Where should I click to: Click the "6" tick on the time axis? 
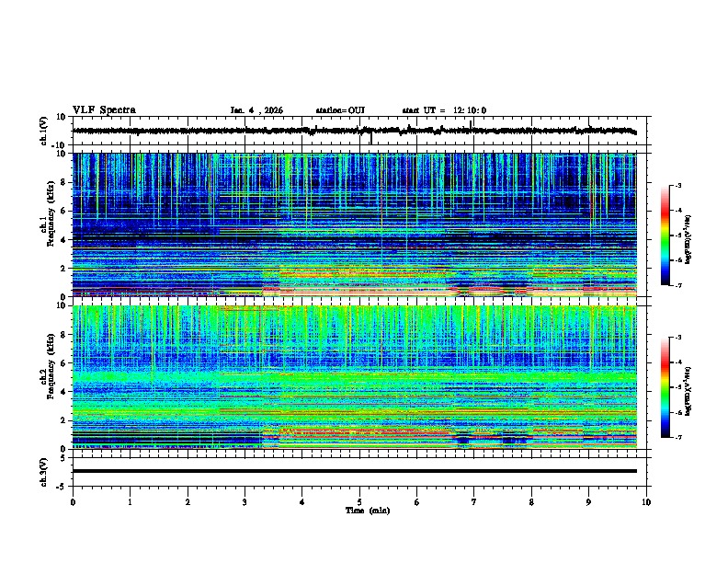(x=417, y=502)
